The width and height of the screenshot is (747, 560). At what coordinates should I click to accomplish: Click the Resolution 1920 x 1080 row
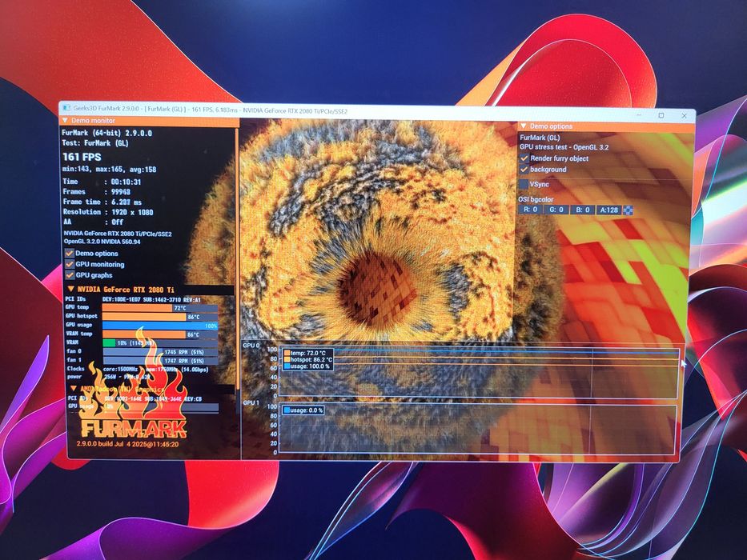(x=107, y=212)
